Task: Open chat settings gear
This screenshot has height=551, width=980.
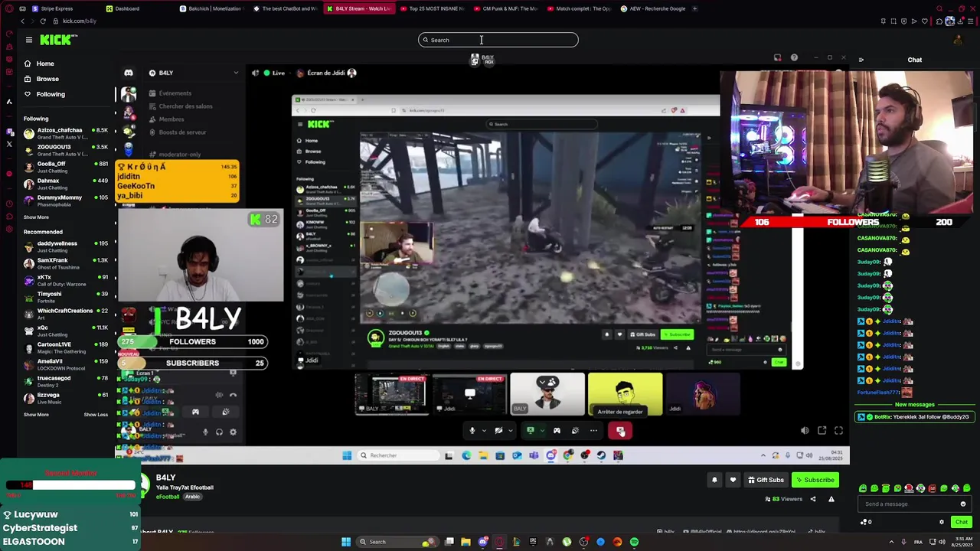Action: tap(942, 522)
